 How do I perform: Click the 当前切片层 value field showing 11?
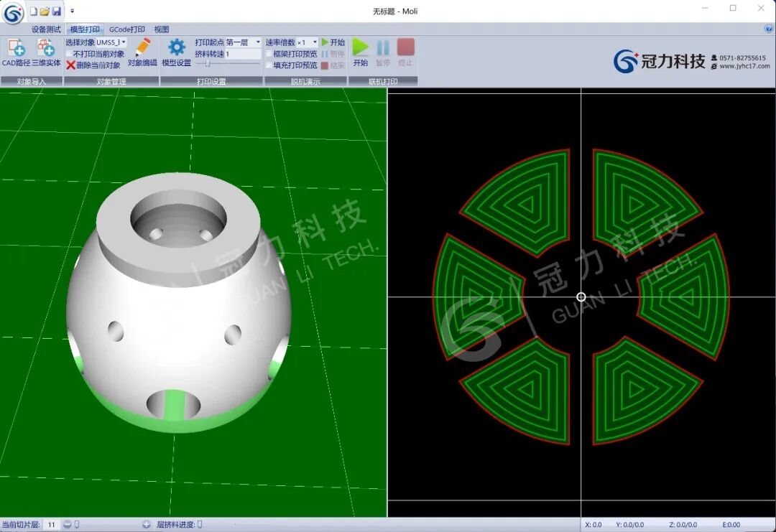click(52, 525)
